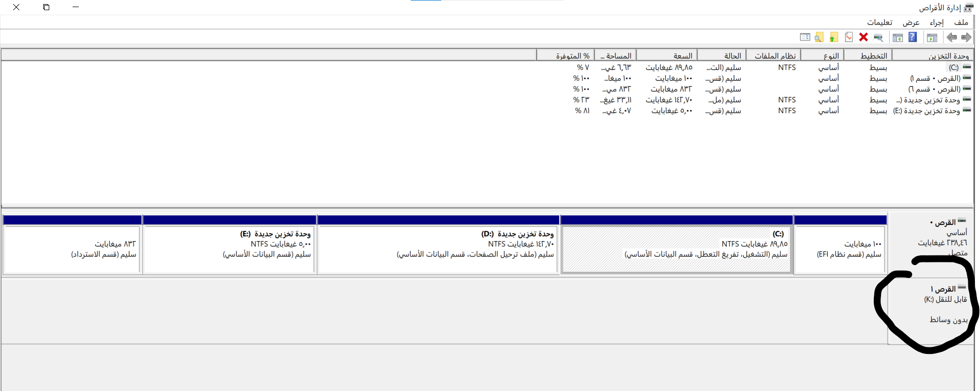The height and width of the screenshot is (391, 980).
Task: Click the volume icon of the (C:) row
Action: click(x=967, y=67)
